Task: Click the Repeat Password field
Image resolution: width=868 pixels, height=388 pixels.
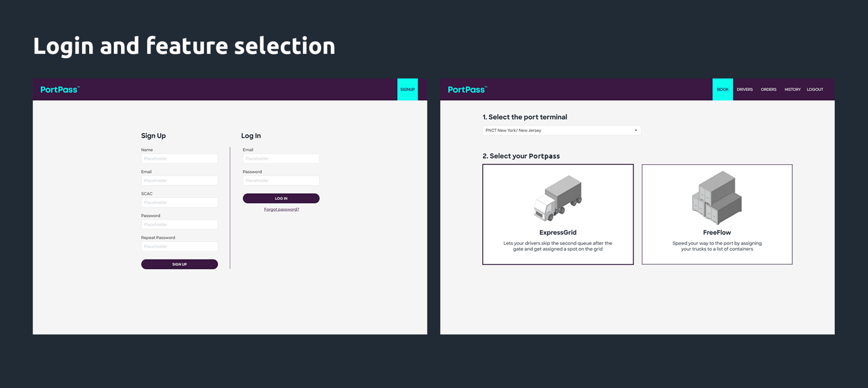Action: (x=180, y=246)
